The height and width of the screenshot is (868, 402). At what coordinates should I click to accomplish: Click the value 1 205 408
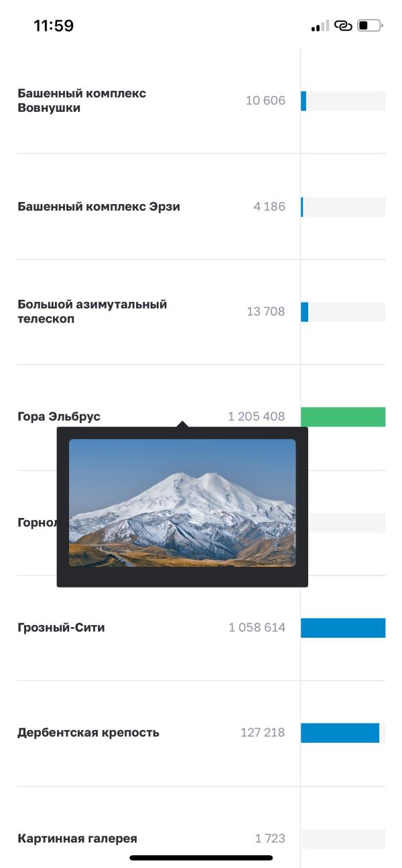[256, 416]
